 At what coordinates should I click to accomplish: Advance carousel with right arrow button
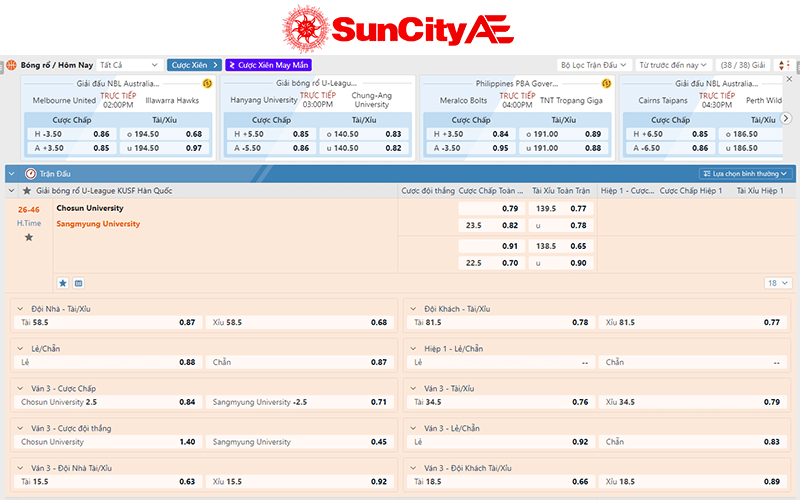click(786, 118)
